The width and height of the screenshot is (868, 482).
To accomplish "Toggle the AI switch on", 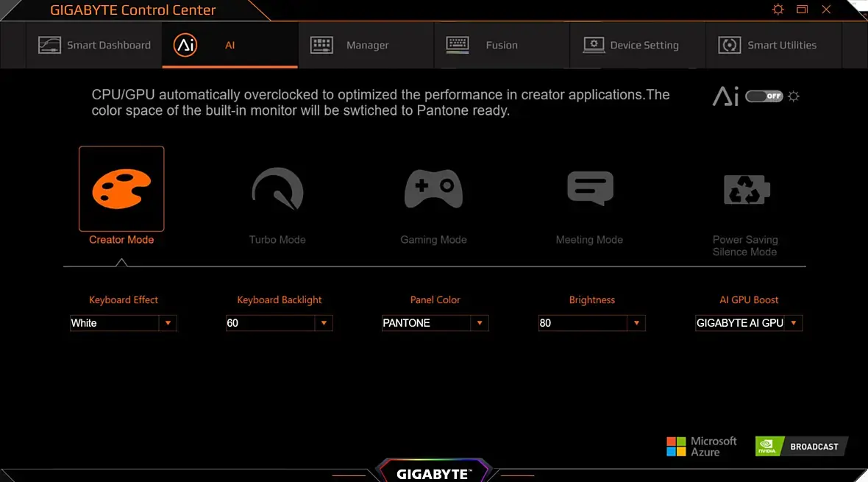I will coord(764,96).
